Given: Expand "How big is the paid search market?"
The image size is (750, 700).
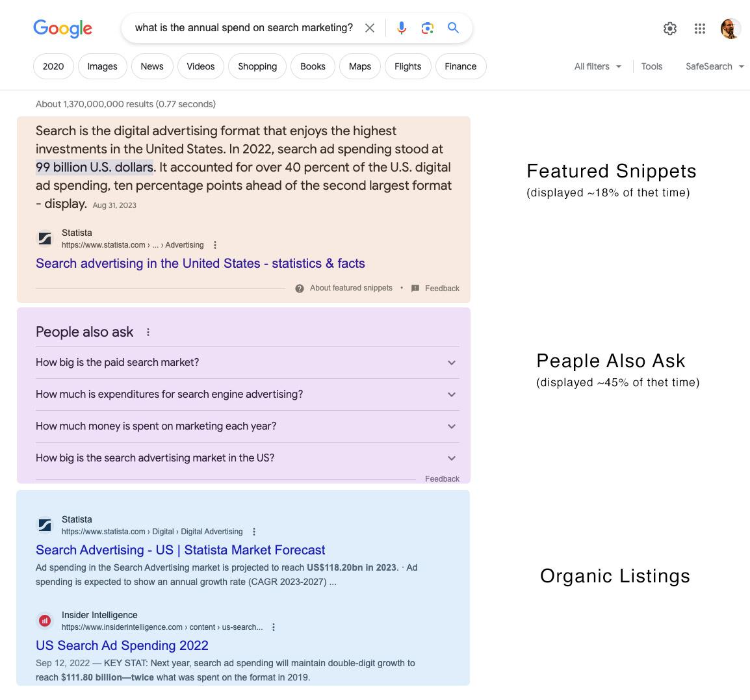Looking at the screenshot, I should tap(452, 363).
